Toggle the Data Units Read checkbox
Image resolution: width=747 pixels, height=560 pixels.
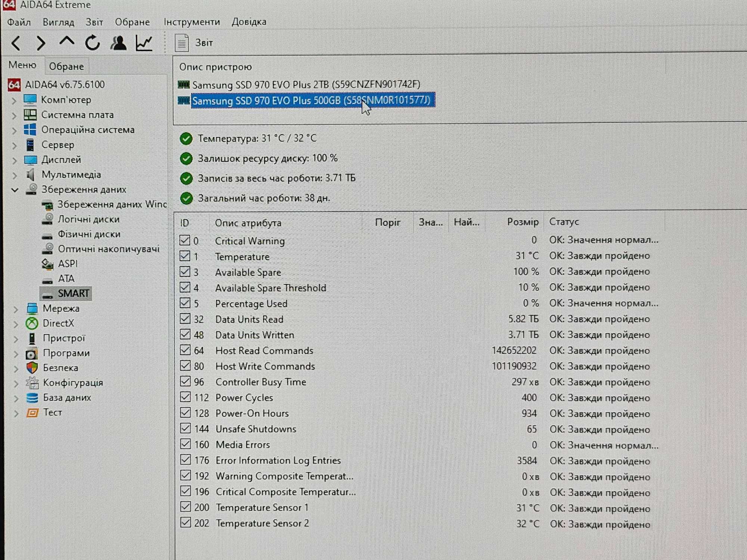click(185, 318)
